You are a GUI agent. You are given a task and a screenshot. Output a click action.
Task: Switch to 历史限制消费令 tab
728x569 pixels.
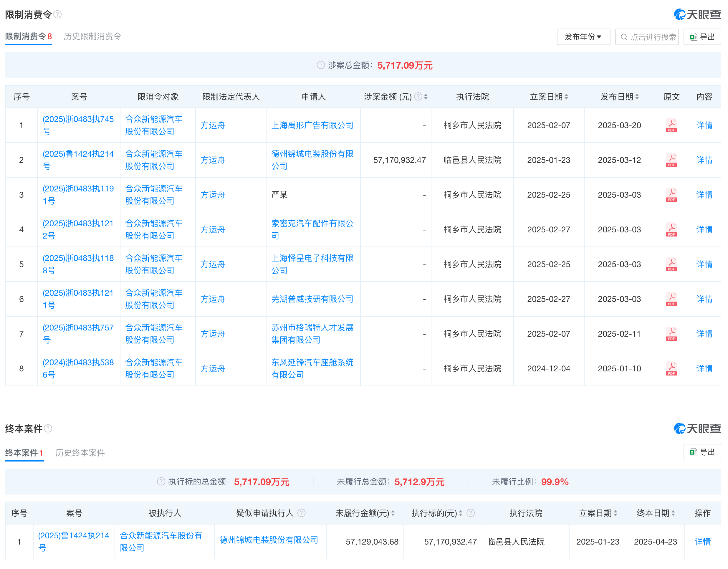[x=92, y=36]
